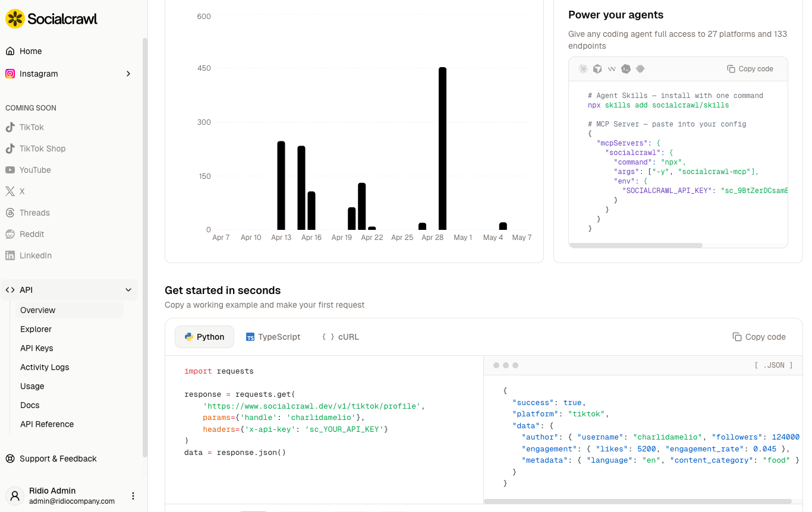Open the Overview page
This screenshot has height=512, width=812.
(70, 310)
